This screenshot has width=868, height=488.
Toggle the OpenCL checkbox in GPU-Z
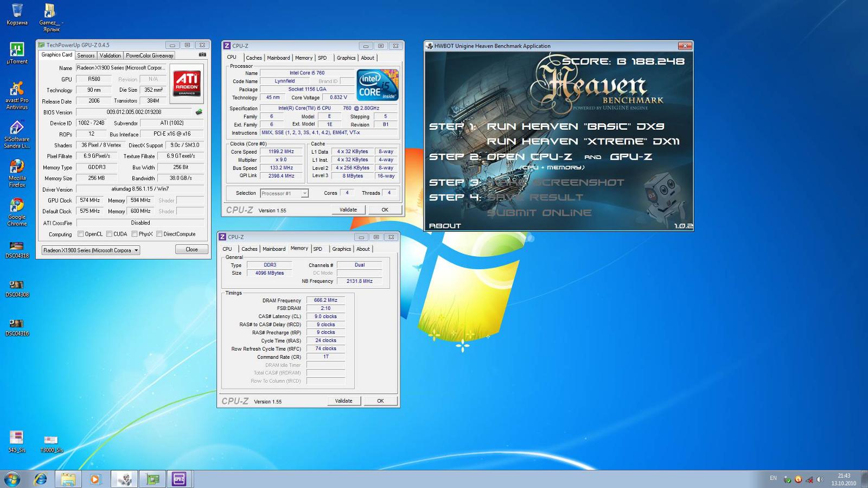(81, 234)
